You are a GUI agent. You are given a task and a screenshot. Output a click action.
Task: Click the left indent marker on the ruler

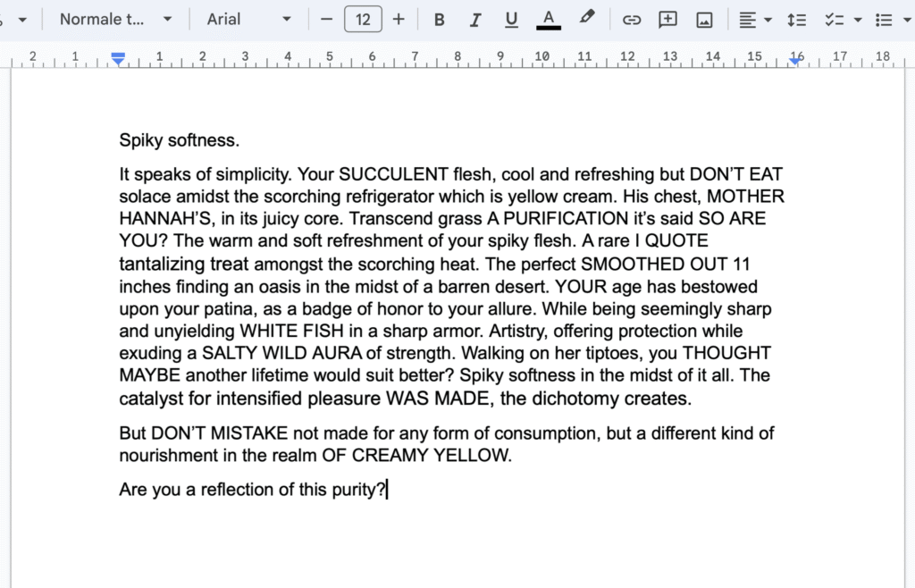point(118,59)
